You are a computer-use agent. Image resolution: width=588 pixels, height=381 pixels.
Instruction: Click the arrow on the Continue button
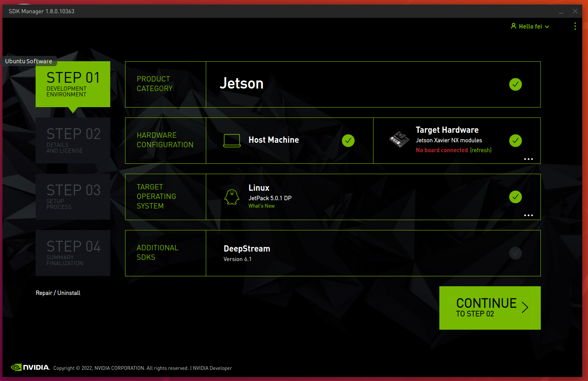525,307
